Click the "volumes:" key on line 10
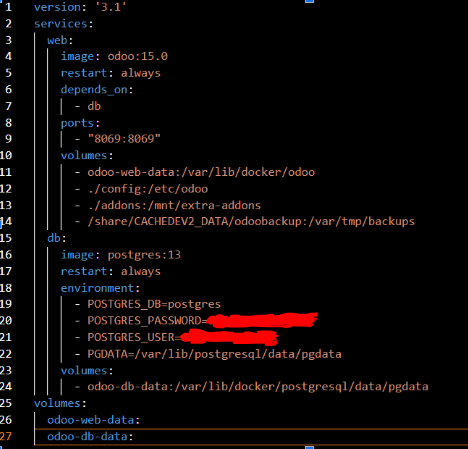This screenshot has width=468, height=449. coord(87,155)
